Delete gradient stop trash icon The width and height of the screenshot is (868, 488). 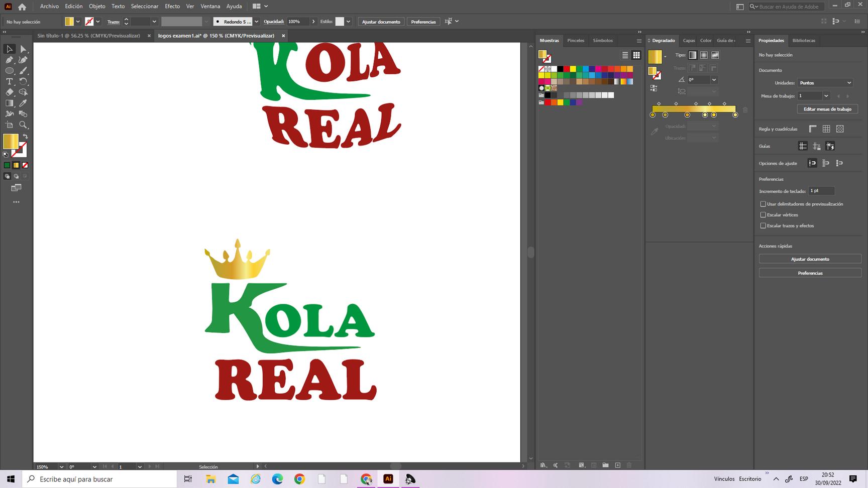point(745,110)
